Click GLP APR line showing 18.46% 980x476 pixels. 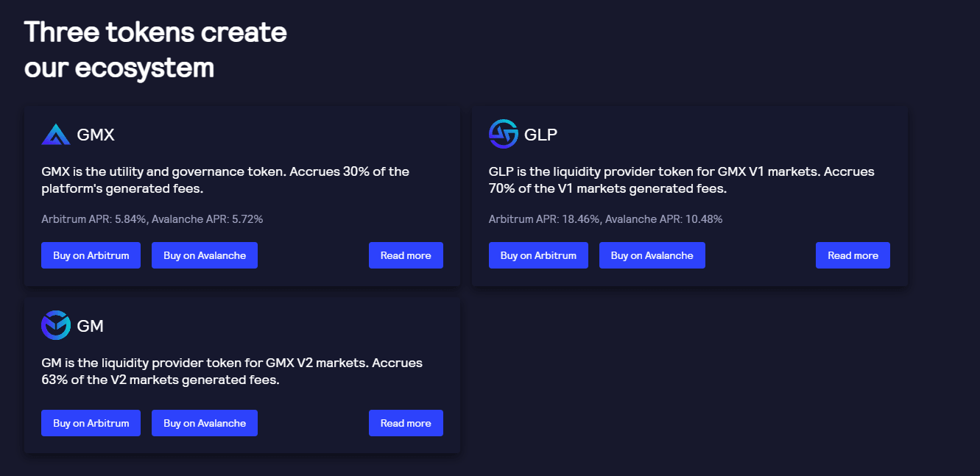point(606,219)
